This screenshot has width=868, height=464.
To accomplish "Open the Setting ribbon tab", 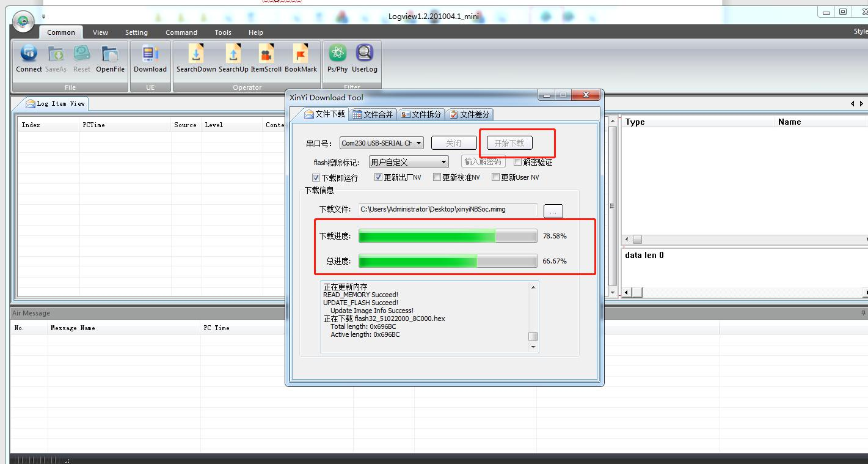I will (x=136, y=32).
